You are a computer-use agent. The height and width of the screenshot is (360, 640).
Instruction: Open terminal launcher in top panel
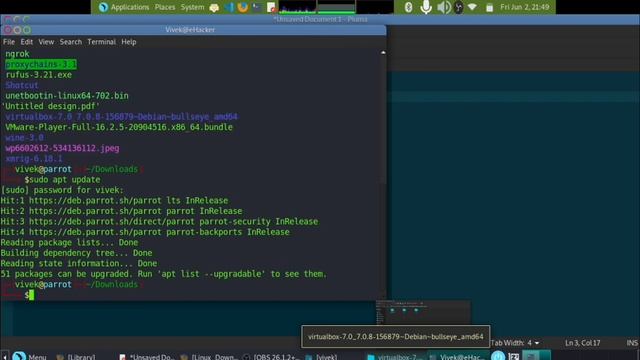(257, 7)
